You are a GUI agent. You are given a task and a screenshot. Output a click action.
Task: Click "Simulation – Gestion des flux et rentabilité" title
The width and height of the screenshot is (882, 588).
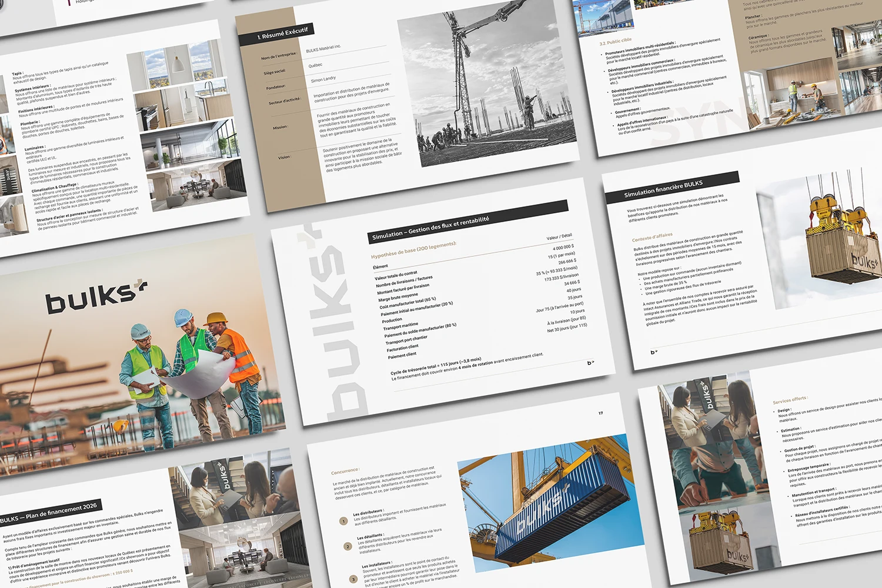pos(430,227)
